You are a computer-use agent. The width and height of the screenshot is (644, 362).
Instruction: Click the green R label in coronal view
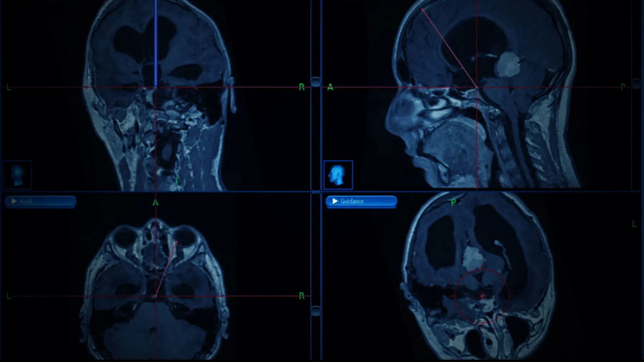[x=302, y=87]
